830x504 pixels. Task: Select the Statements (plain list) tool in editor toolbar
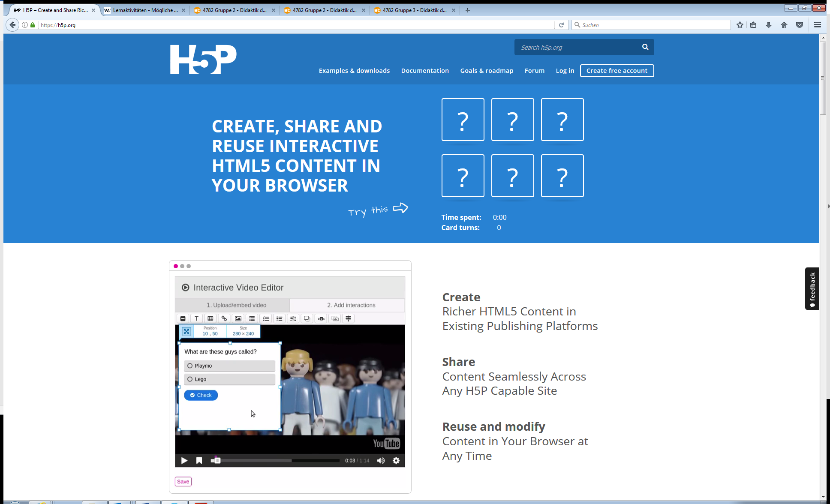point(252,318)
